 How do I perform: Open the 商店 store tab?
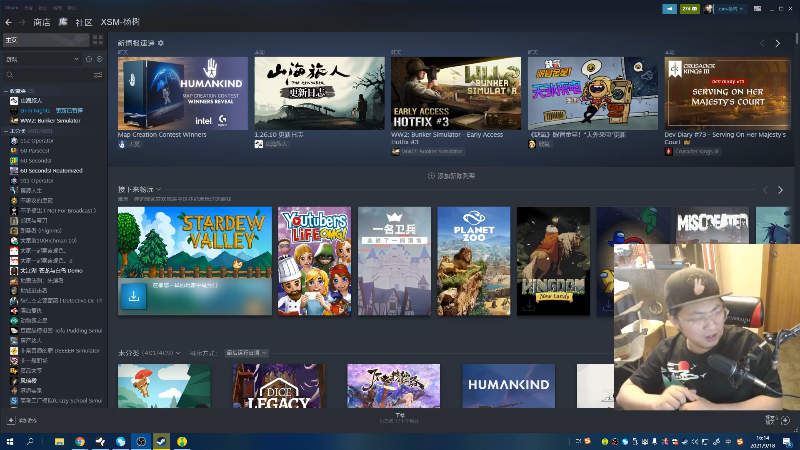tap(42, 22)
